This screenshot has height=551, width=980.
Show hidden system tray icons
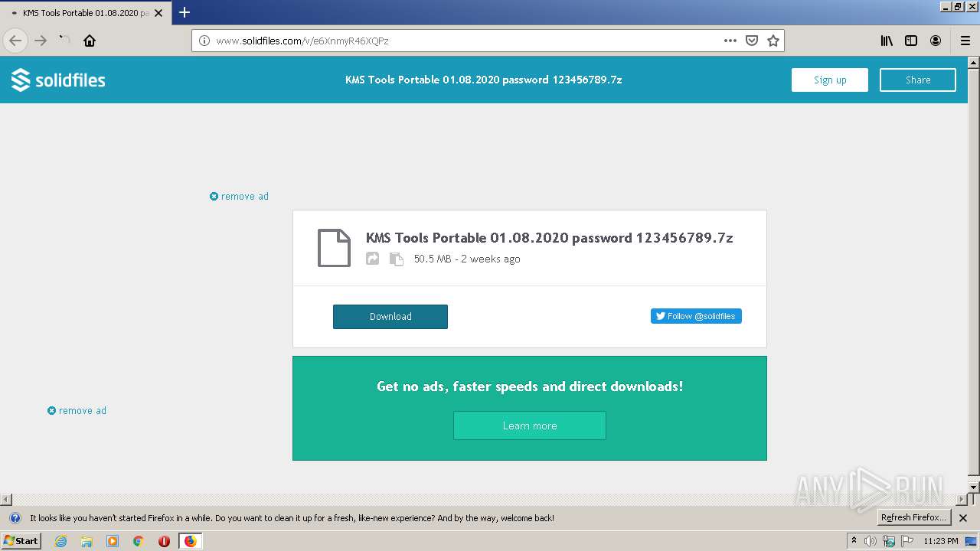854,541
